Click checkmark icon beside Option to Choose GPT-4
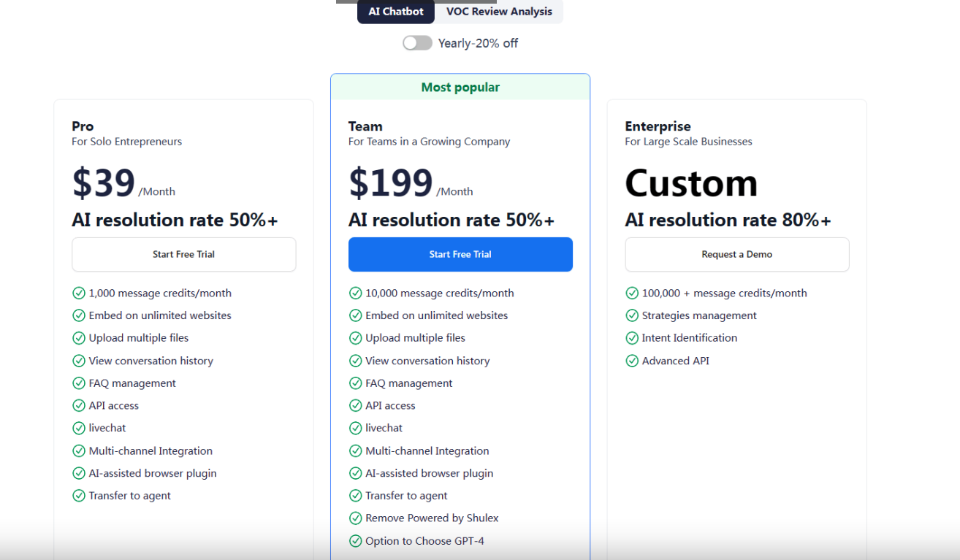The height and width of the screenshot is (560, 960). click(x=356, y=541)
